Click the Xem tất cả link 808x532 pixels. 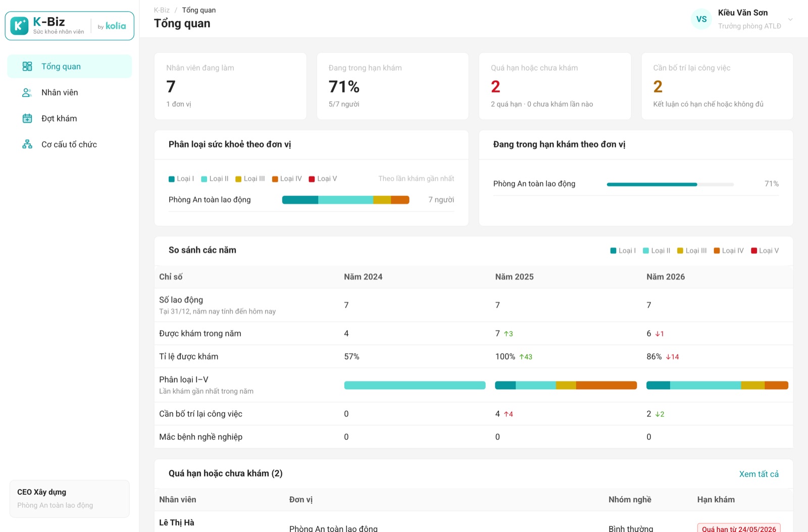point(759,474)
